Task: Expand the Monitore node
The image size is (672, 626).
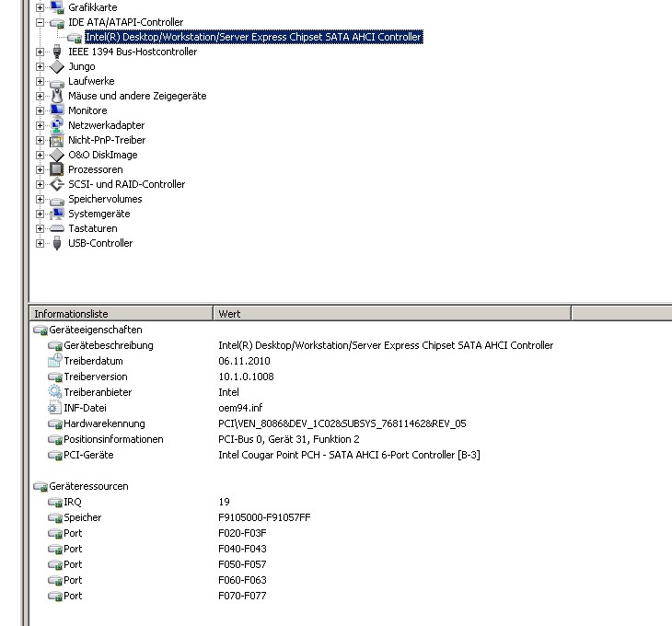Action: click(x=40, y=110)
